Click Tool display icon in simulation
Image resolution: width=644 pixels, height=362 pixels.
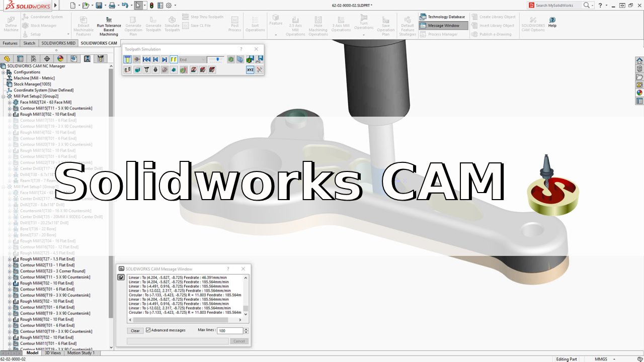[146, 70]
